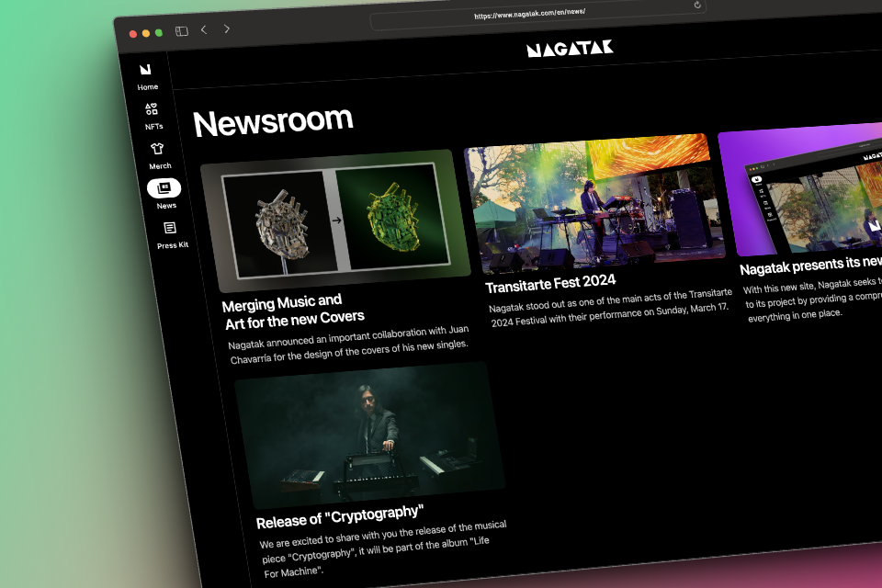
Task: Select the News sidebar icon
Action: 164,188
